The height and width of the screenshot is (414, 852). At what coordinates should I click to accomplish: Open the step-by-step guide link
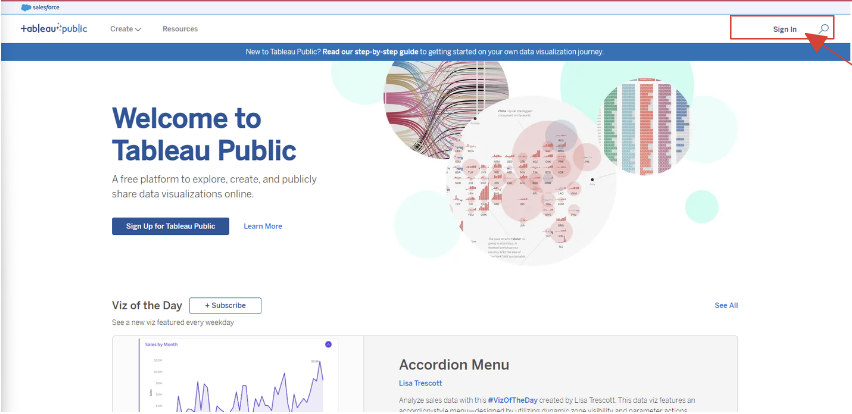point(370,52)
